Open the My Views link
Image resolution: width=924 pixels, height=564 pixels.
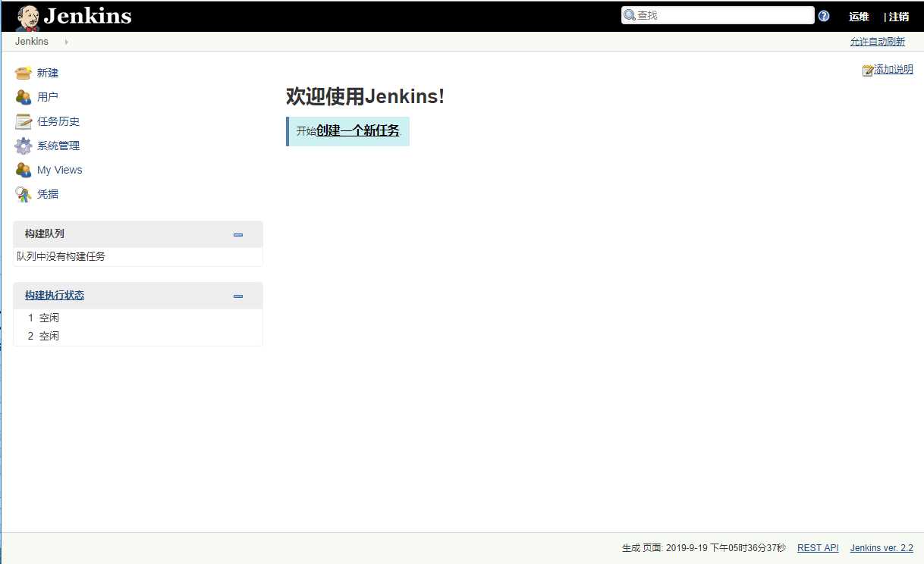[59, 170]
